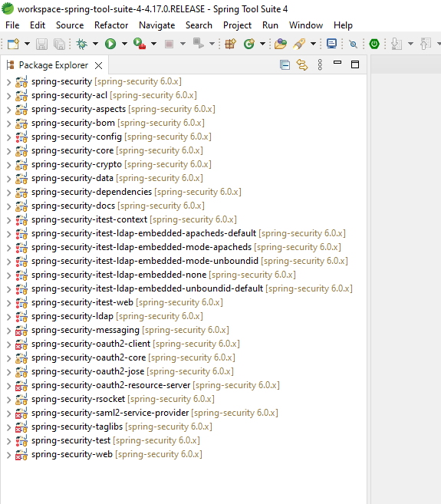Click the Next Annotation icon

(x=397, y=44)
